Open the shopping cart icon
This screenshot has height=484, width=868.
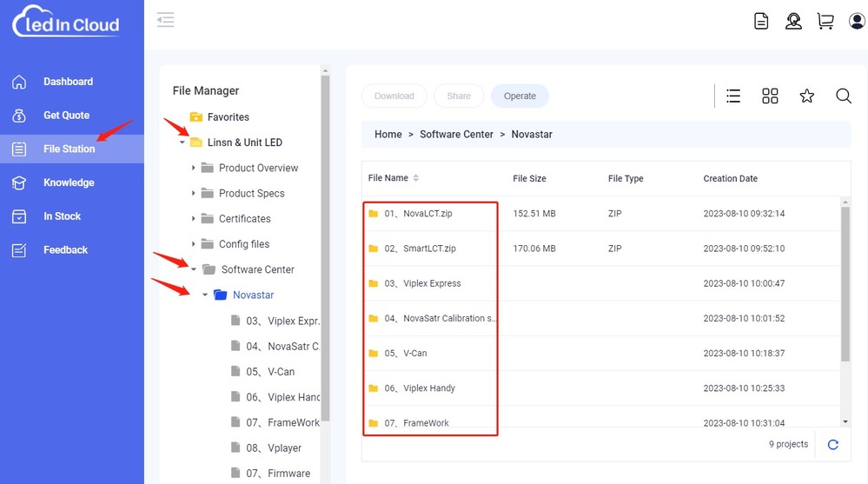825,21
